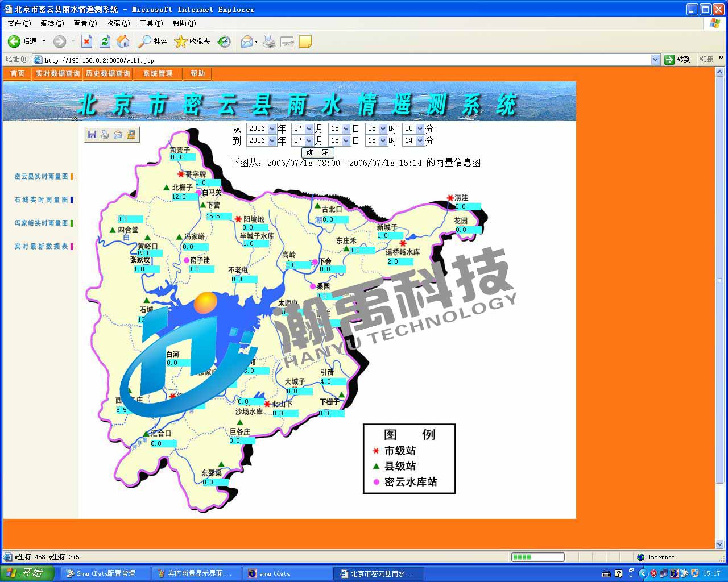Open the View (查看) menu
The height and width of the screenshot is (582, 728).
coord(85,23)
